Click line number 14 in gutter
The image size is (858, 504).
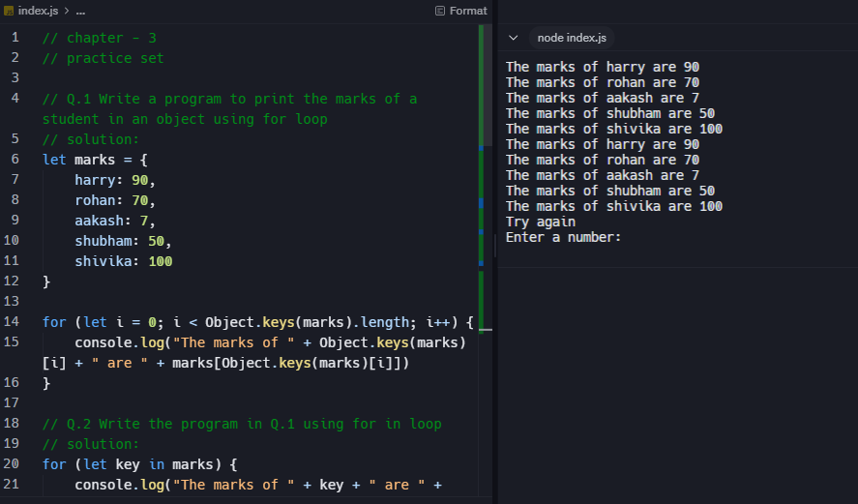[12, 322]
